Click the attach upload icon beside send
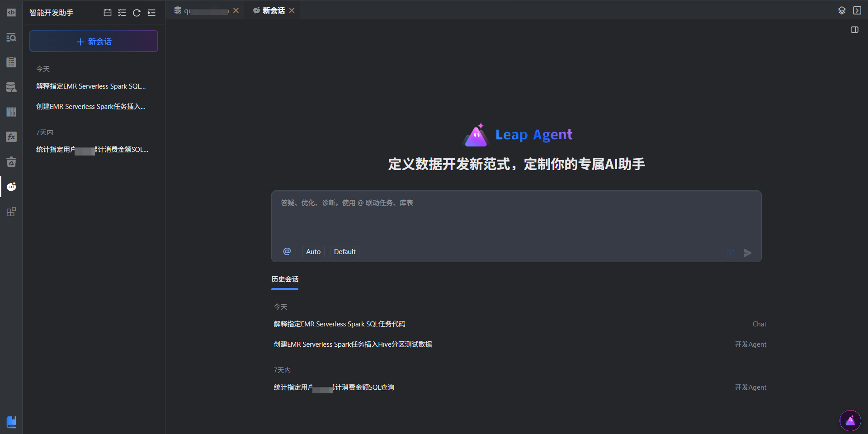 tap(731, 253)
